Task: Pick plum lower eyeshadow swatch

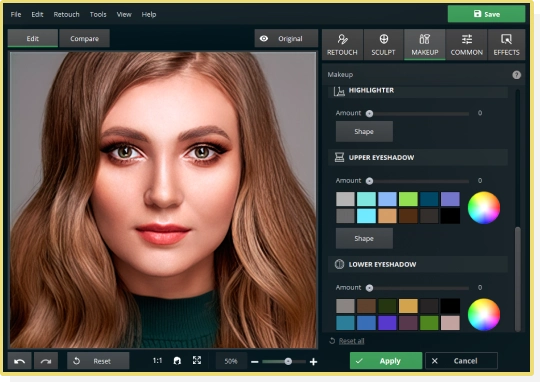Action: [408, 323]
